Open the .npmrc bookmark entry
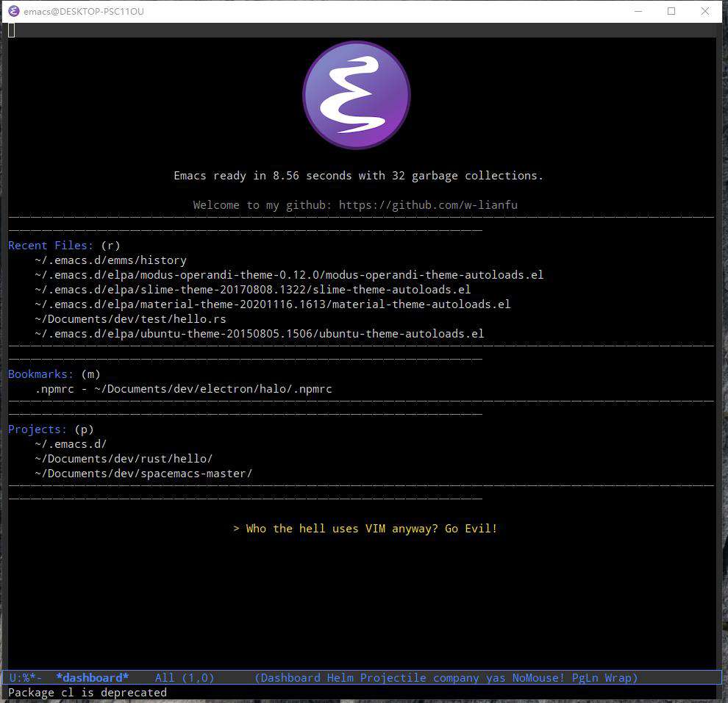The height and width of the screenshot is (703, 728). coord(183,389)
